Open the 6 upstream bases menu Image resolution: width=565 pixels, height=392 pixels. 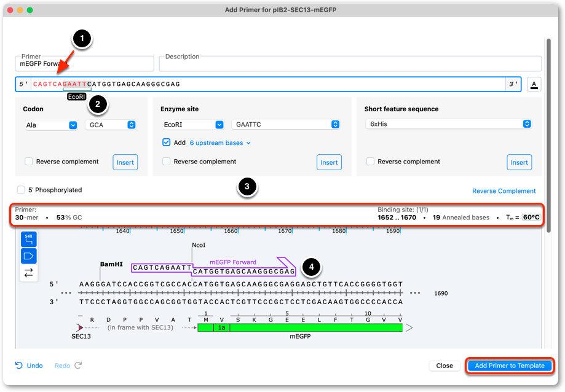(x=220, y=143)
